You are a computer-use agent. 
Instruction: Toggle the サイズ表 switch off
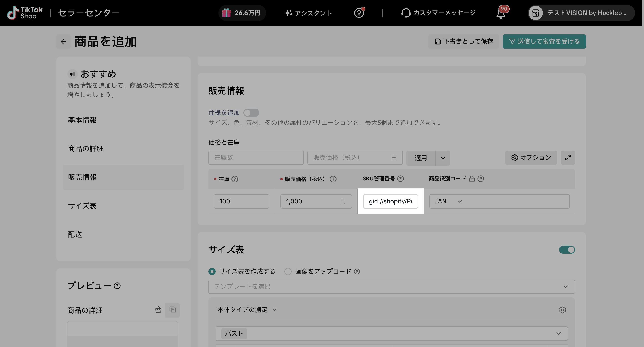tap(567, 250)
